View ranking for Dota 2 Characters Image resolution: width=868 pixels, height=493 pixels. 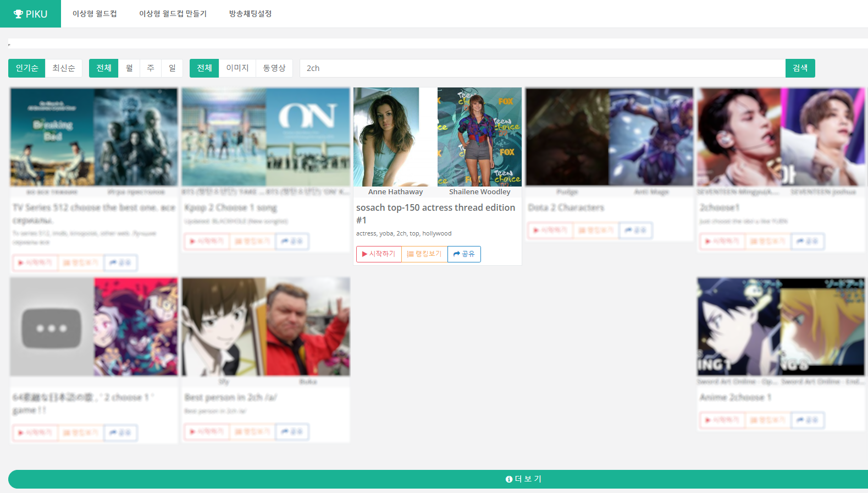click(596, 231)
